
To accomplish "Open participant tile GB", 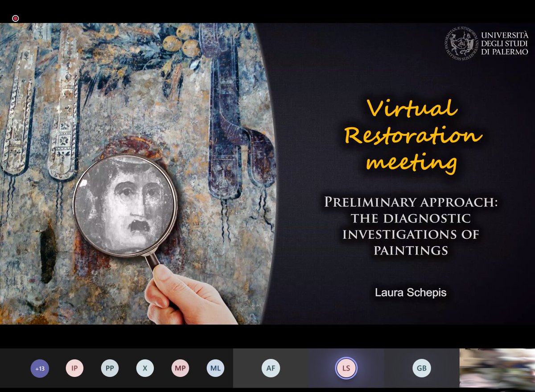I will (421, 368).
